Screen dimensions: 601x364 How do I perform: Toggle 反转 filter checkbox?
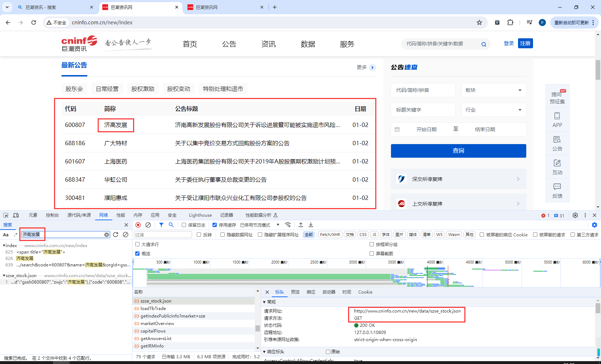pos(199,235)
